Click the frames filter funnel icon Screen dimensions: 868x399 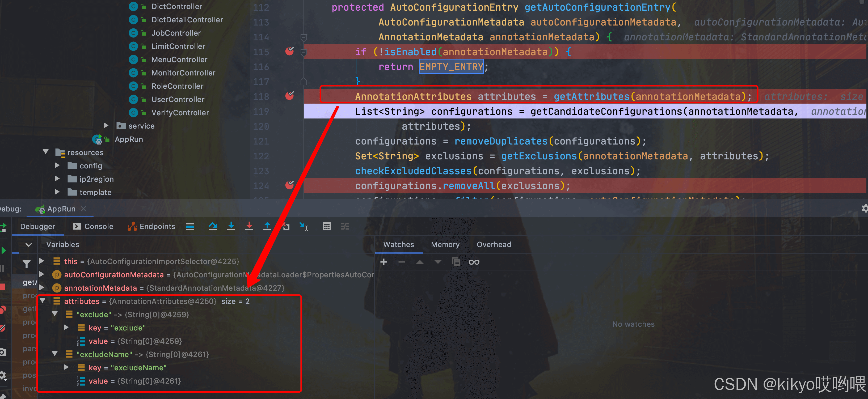coord(26,264)
